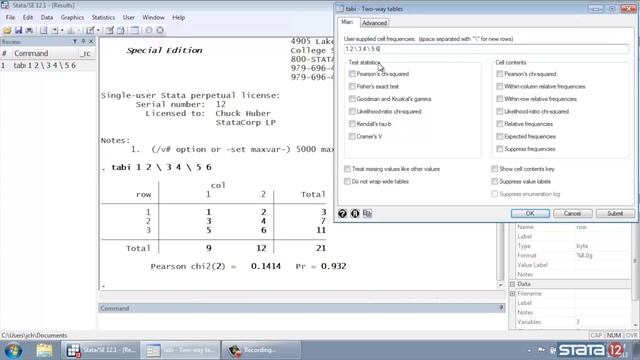This screenshot has height=360, width=640.
Task: Open the Graph icon dropdown arrow
Action: pyautogui.click(x=78, y=31)
